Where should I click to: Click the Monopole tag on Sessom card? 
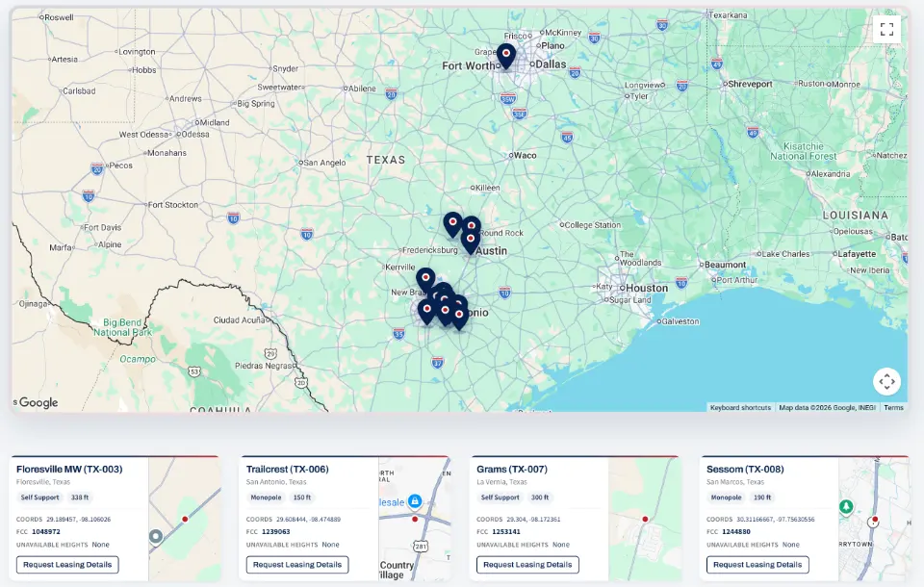point(726,498)
